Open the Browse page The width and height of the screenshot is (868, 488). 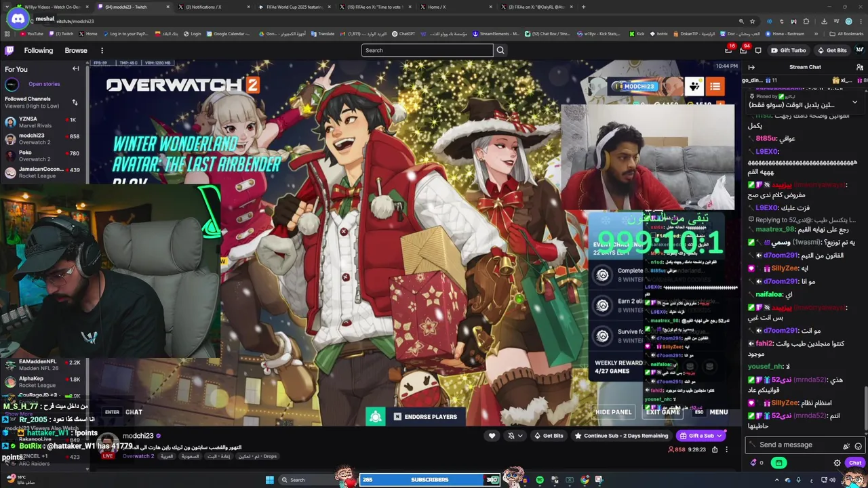[76, 50]
